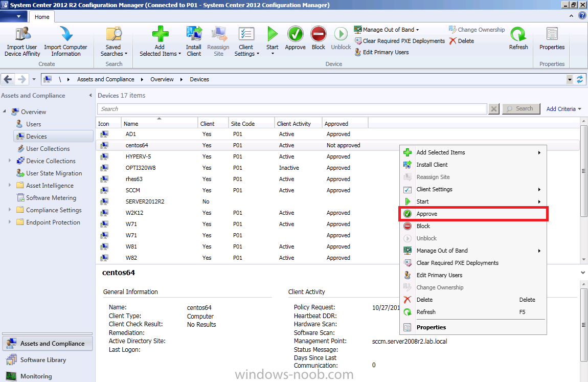588x382 pixels.
Task: Click the navigation Forward arrow
Action: pos(22,79)
